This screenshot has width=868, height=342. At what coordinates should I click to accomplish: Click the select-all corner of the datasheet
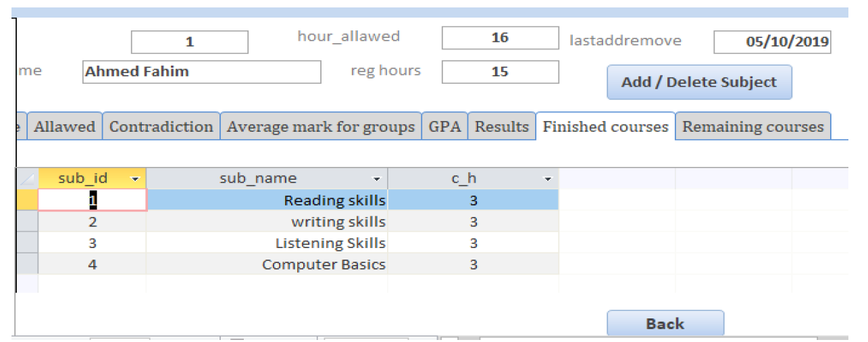point(27,178)
